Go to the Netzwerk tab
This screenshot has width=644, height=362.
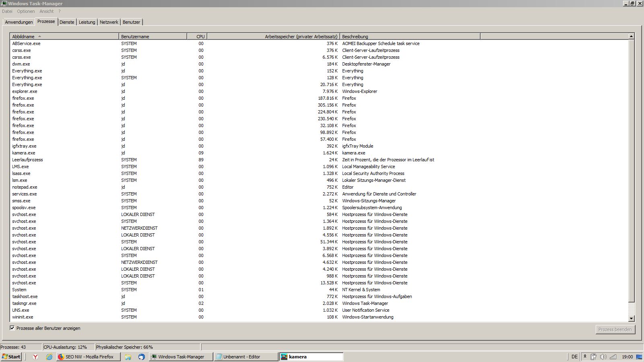pyautogui.click(x=109, y=22)
